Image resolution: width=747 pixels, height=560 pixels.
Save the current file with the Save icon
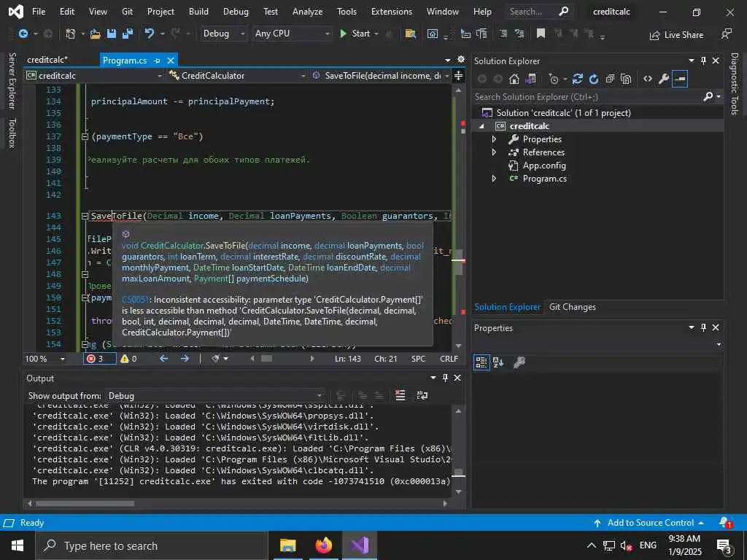click(112, 34)
